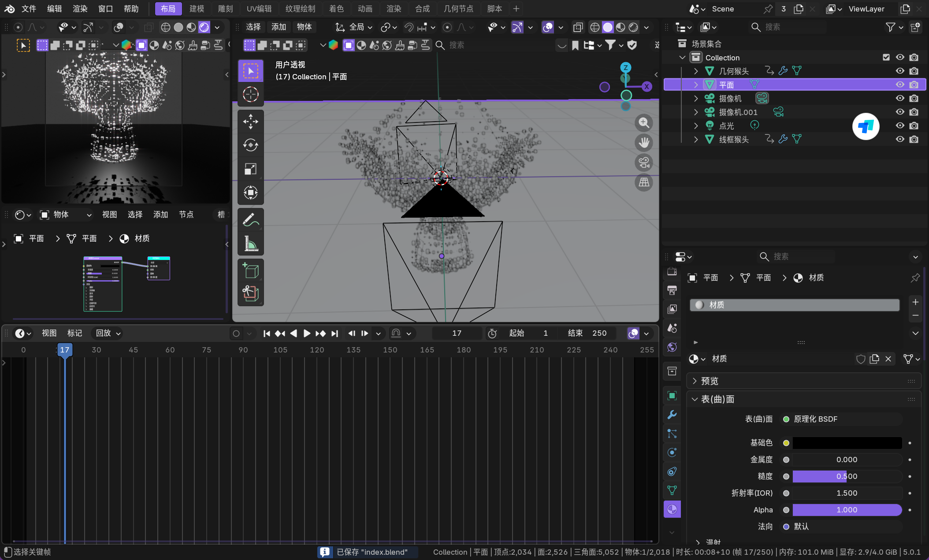Select the Move tool in viewport toolbar

click(x=250, y=122)
